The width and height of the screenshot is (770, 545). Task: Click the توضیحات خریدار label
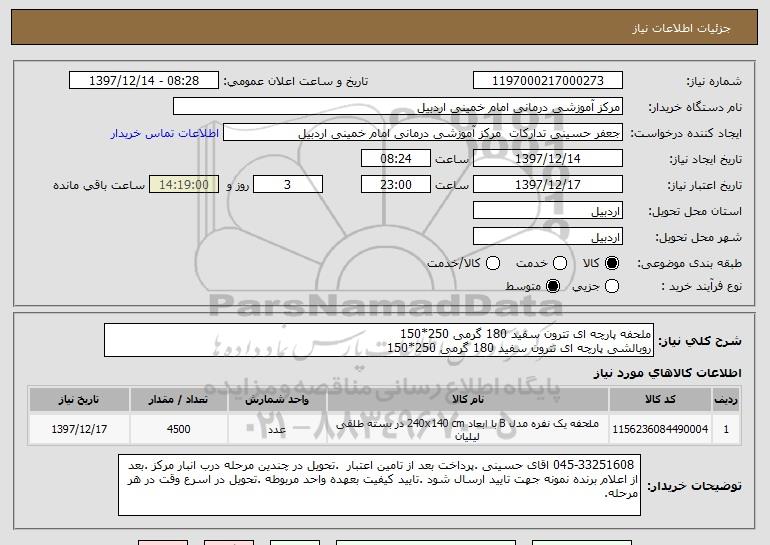tap(694, 486)
